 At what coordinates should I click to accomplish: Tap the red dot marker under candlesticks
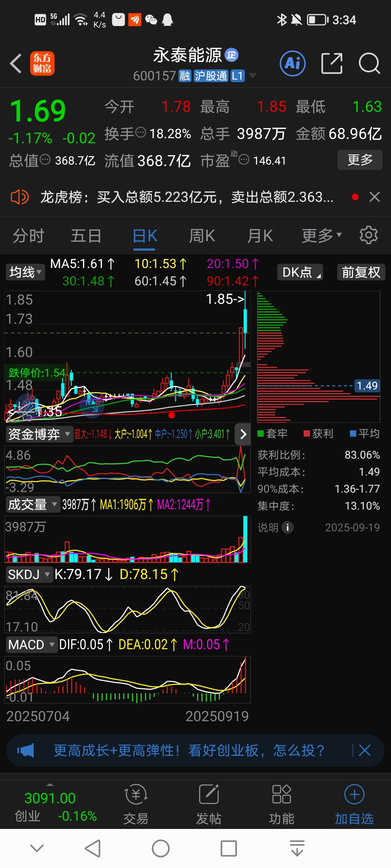coord(172,415)
